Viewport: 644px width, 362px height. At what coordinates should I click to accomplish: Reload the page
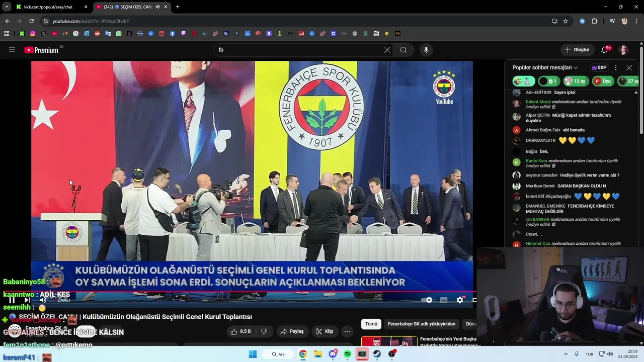pyautogui.click(x=31, y=21)
